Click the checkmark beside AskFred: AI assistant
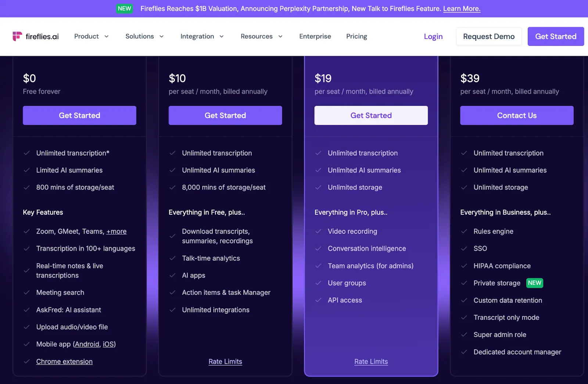The image size is (588, 384). (26, 310)
